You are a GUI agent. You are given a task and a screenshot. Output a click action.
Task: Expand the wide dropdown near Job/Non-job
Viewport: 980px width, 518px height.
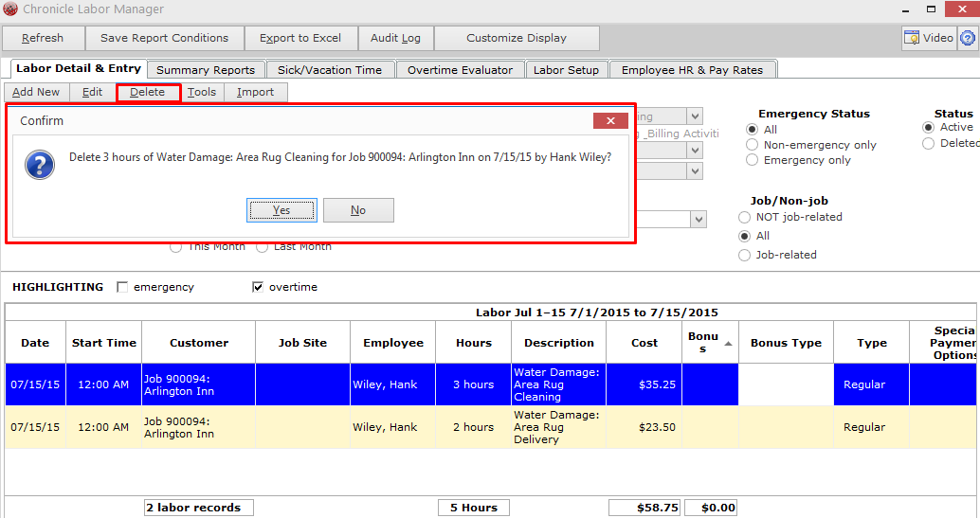pyautogui.click(x=699, y=220)
